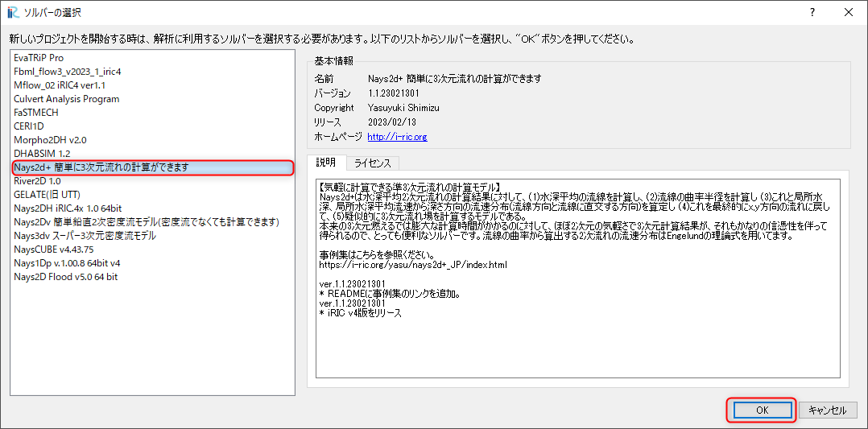Choose River2D 1.0 solver

tap(152, 180)
